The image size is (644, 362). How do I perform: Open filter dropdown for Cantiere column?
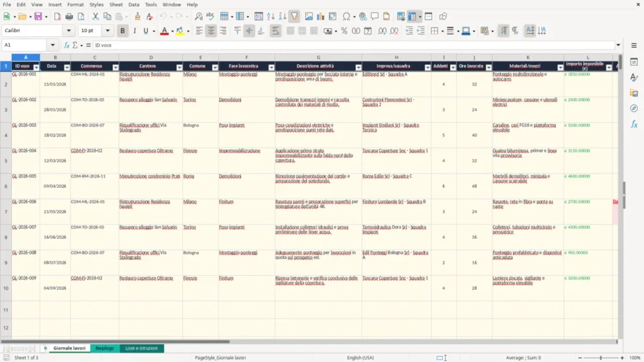pos(179,67)
